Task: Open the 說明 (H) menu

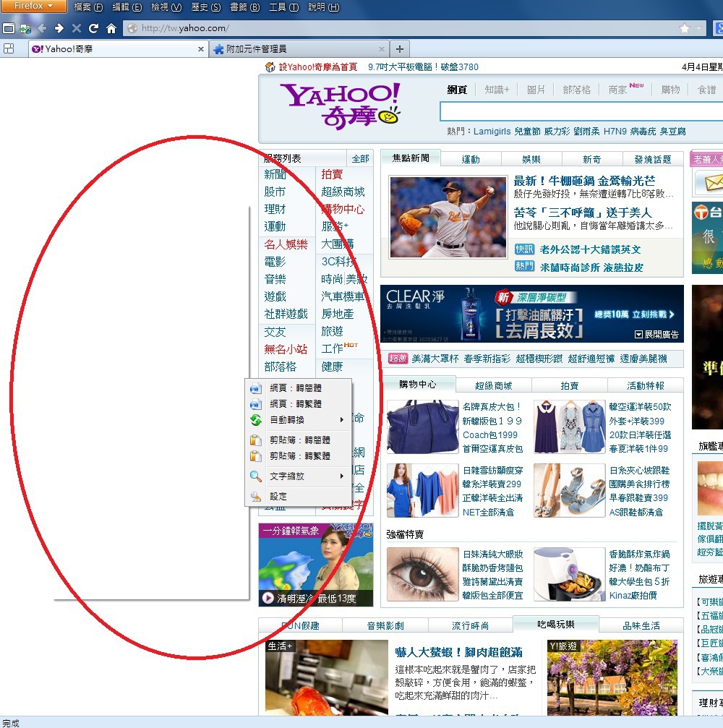Action: click(324, 7)
